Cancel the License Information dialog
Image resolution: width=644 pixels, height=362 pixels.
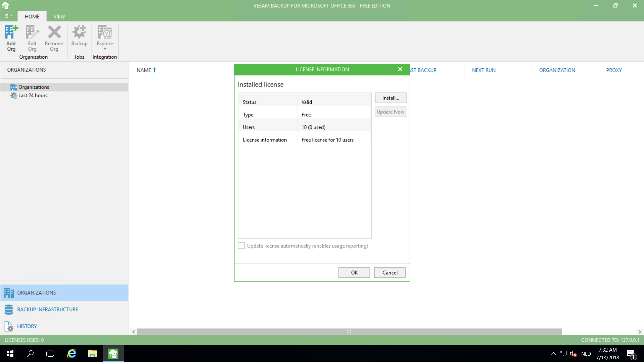tap(390, 273)
